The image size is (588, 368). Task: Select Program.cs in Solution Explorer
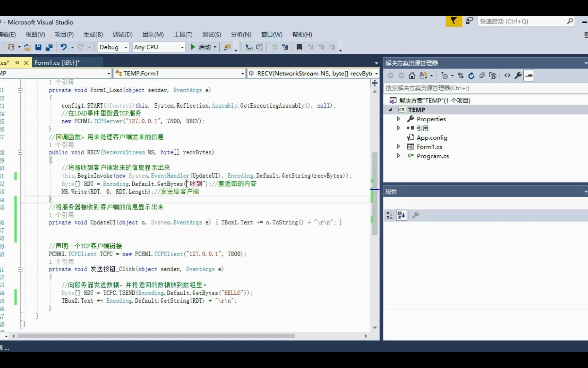tap(432, 156)
